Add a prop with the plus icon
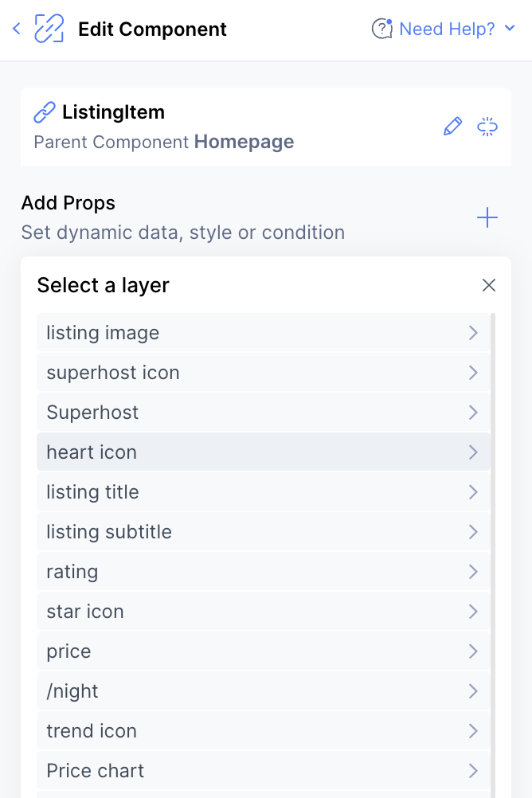Image resolution: width=532 pixels, height=798 pixels. [487, 217]
